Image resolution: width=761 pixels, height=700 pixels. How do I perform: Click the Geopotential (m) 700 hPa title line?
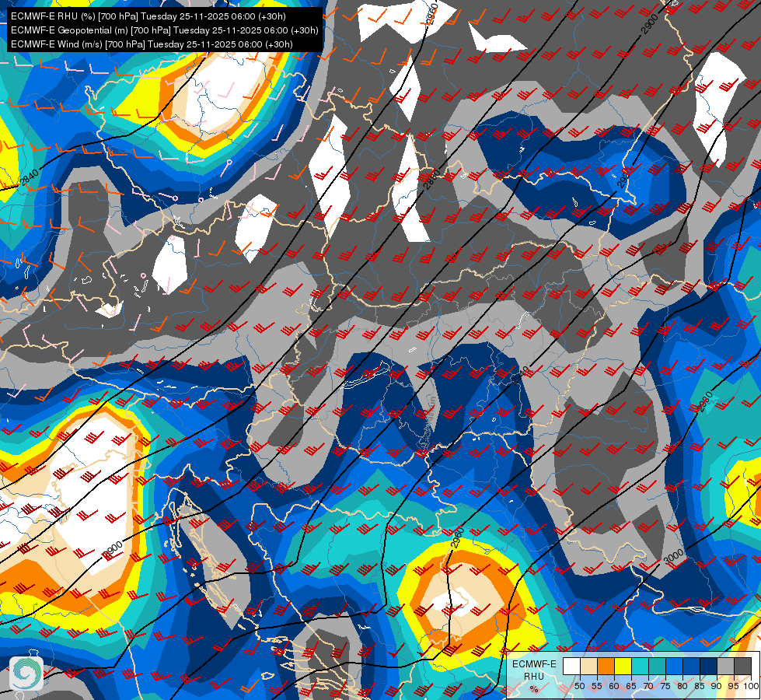coord(165,30)
